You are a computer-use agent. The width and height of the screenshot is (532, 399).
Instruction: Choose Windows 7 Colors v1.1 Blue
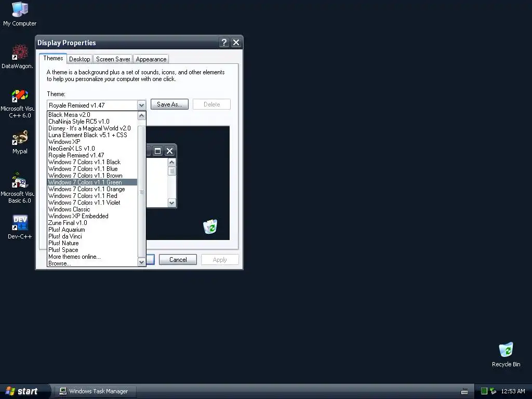coord(92,169)
